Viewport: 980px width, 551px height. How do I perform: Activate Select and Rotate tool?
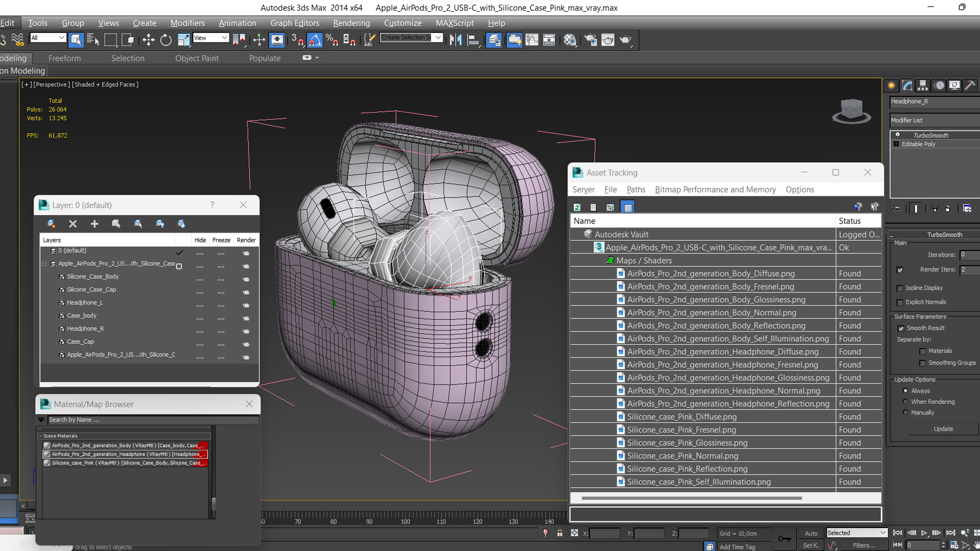pos(166,39)
